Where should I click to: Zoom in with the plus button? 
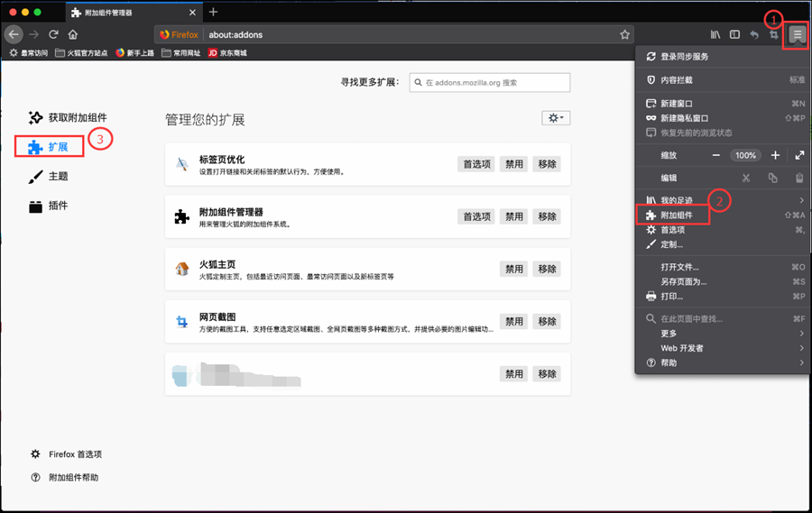[x=775, y=155]
